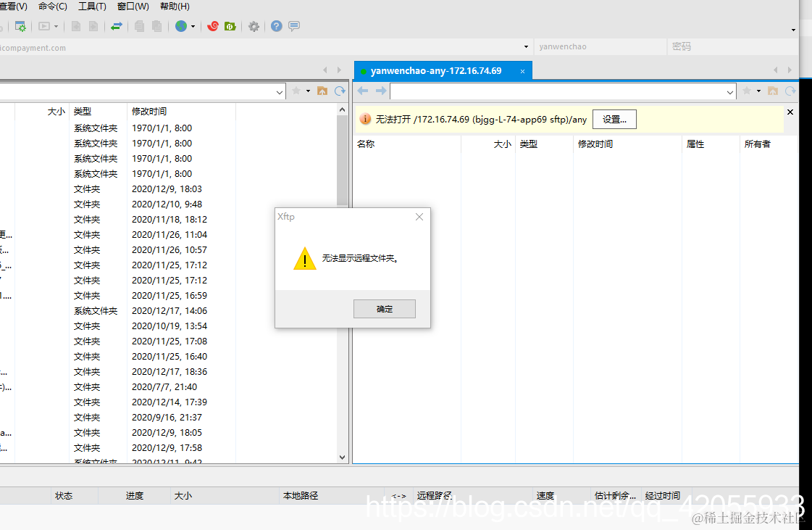Launch Xshell via the red swirl icon
This screenshot has height=530, width=812.
click(213, 26)
